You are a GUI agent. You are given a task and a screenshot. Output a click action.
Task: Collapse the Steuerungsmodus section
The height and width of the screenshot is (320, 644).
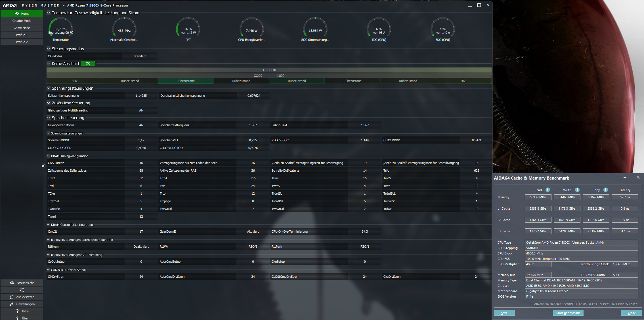49,49
